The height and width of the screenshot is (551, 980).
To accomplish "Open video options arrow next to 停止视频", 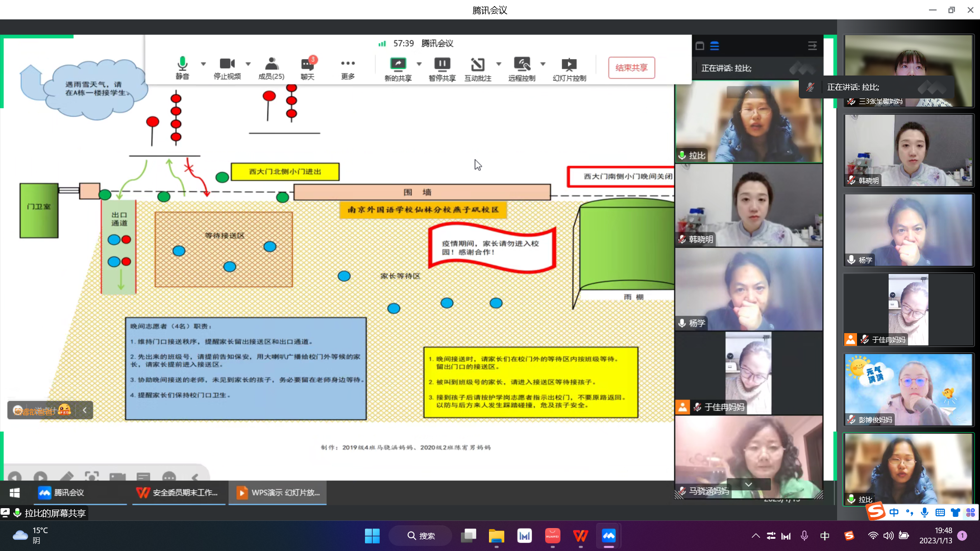I will click(x=248, y=64).
